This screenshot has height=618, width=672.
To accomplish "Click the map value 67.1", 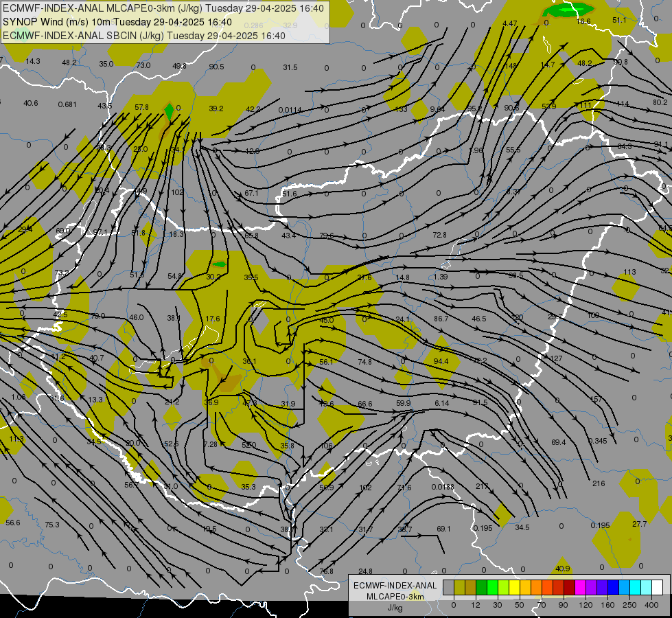I will coord(252,193).
